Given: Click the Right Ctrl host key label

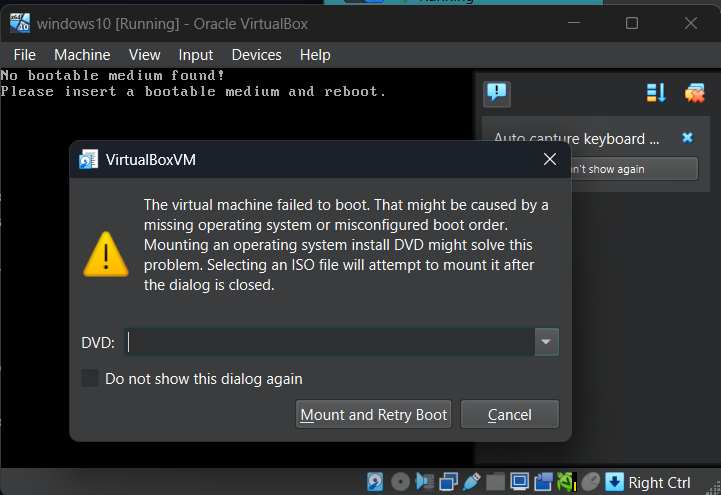Looking at the screenshot, I should pyautogui.click(x=659, y=483).
